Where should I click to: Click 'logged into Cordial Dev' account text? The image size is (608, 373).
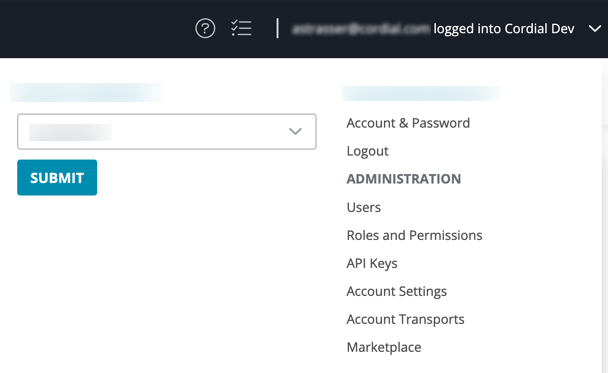504,29
